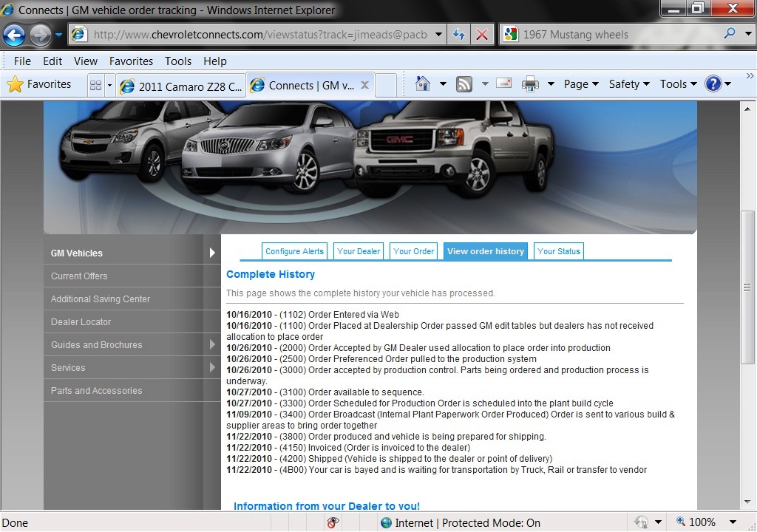Click the Google search provider icon

point(510,34)
